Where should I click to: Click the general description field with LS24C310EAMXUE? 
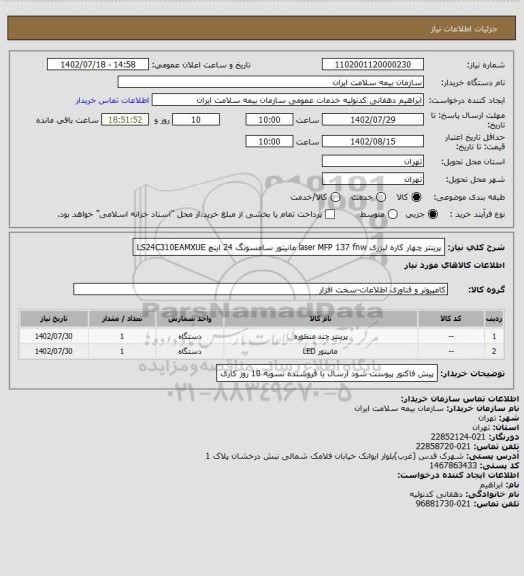tap(288, 247)
